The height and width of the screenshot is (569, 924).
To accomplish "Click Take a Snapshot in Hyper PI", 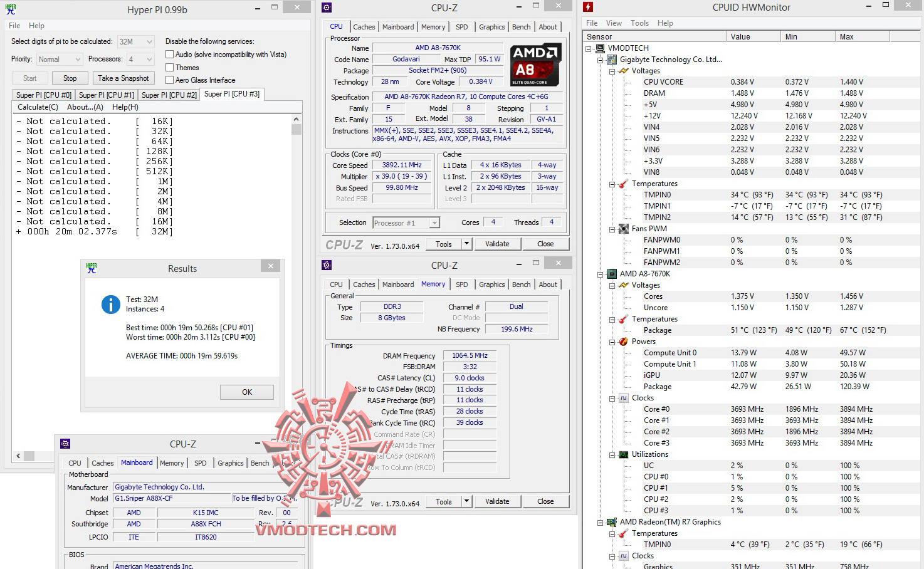I will tap(123, 78).
